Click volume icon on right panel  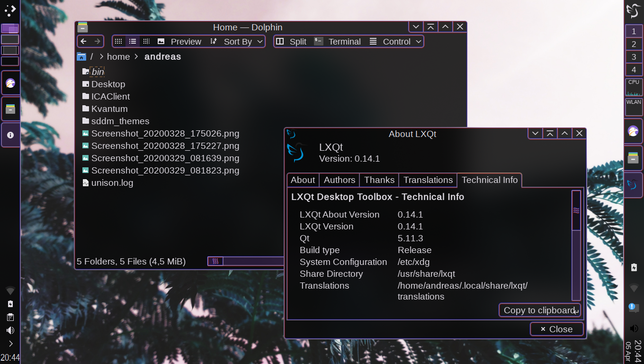[634, 328]
